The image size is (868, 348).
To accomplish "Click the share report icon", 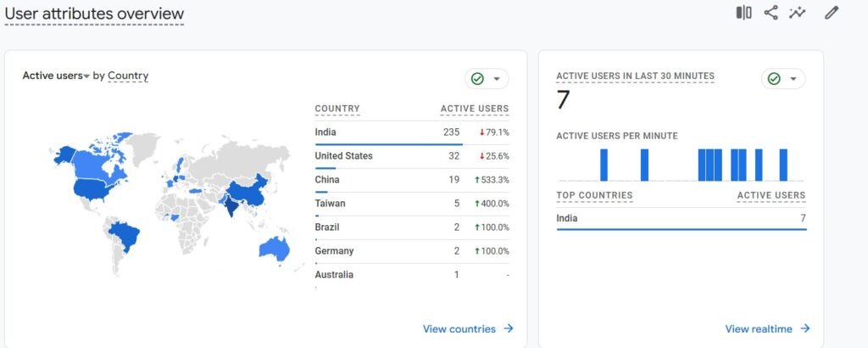I will 771,13.
